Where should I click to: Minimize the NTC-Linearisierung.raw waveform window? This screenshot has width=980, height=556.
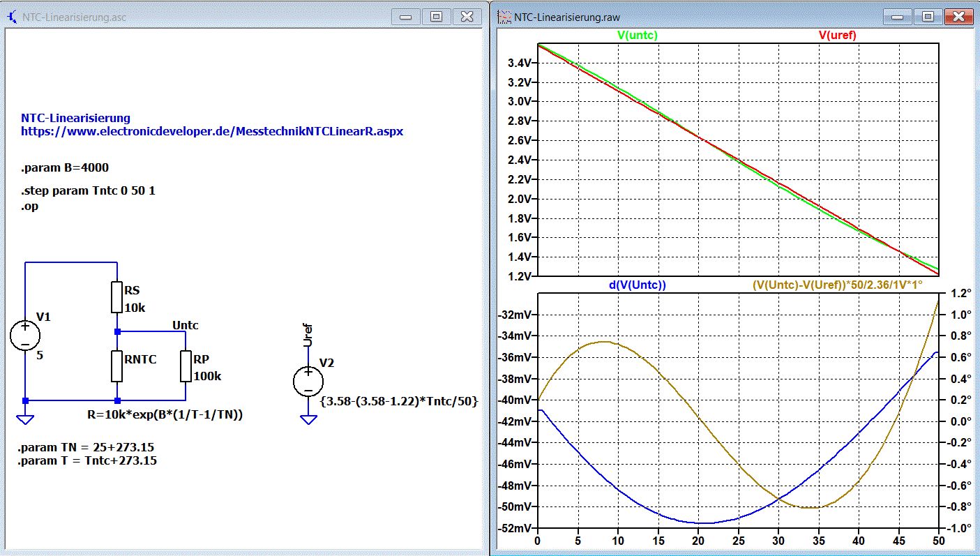tap(898, 17)
